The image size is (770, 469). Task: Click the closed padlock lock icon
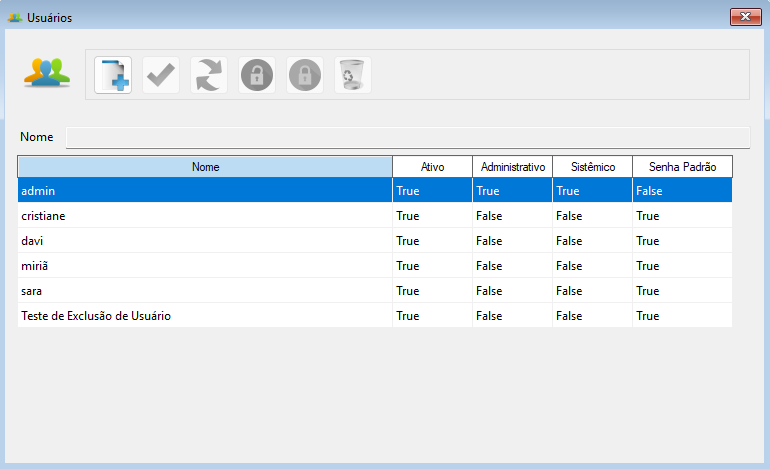305,75
